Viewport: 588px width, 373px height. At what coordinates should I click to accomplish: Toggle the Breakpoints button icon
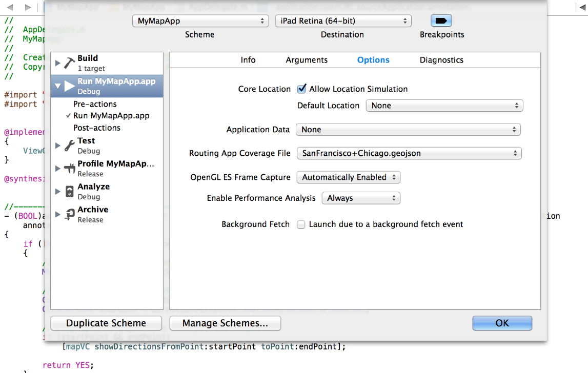441,21
